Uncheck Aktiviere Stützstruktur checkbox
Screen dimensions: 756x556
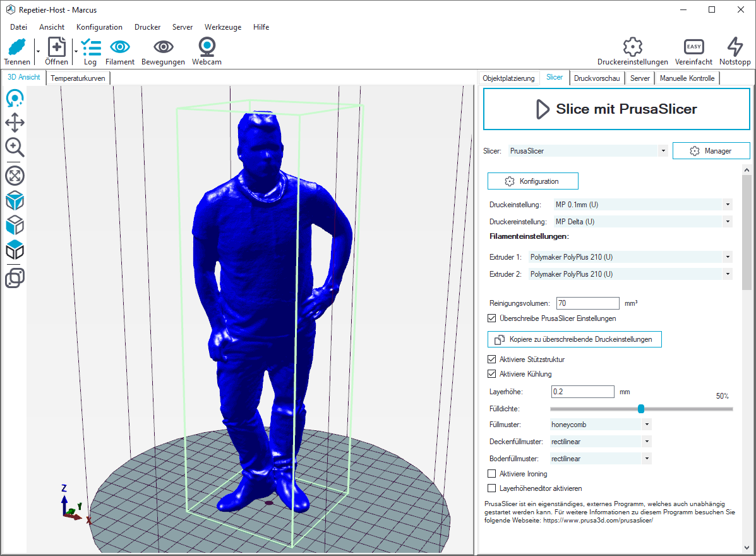(492, 360)
